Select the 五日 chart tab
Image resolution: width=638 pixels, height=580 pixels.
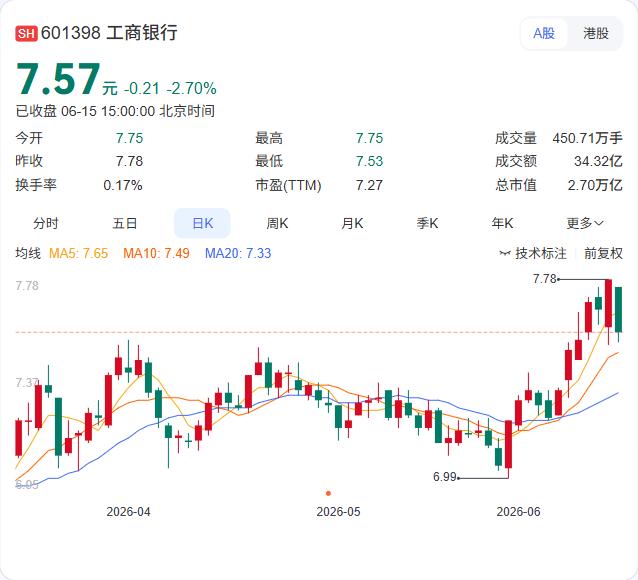click(x=125, y=223)
